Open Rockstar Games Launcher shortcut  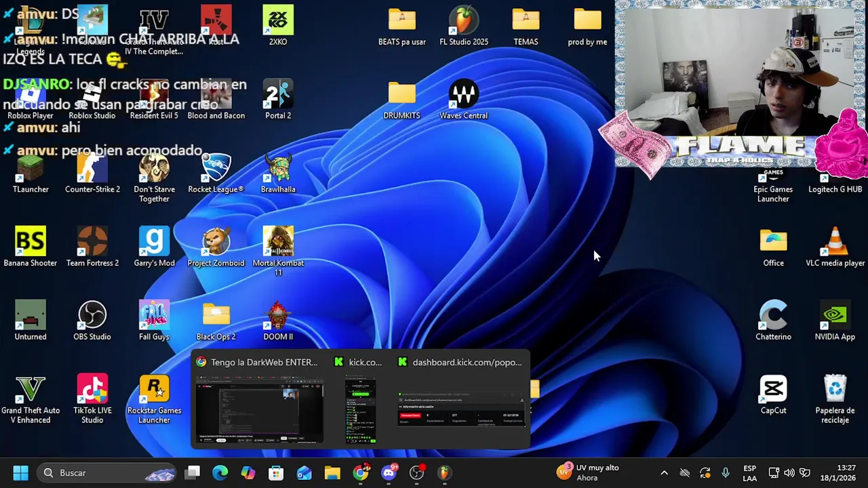(x=154, y=400)
